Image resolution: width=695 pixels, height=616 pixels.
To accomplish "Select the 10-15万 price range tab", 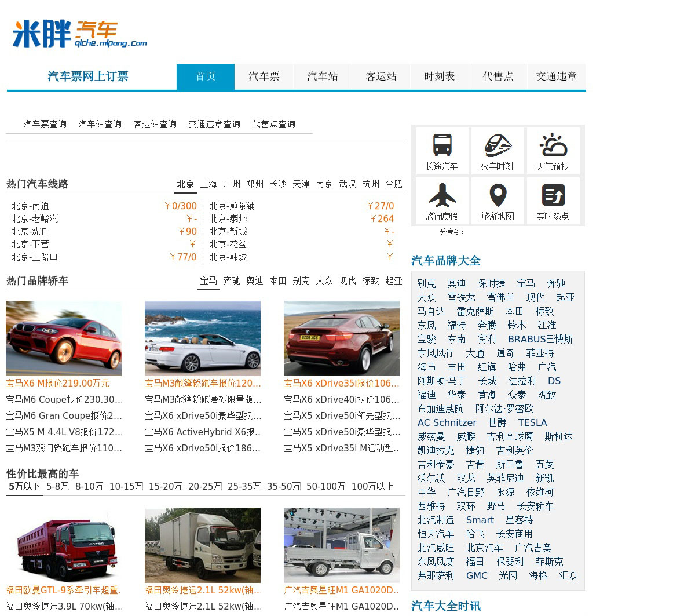I will pos(126,486).
